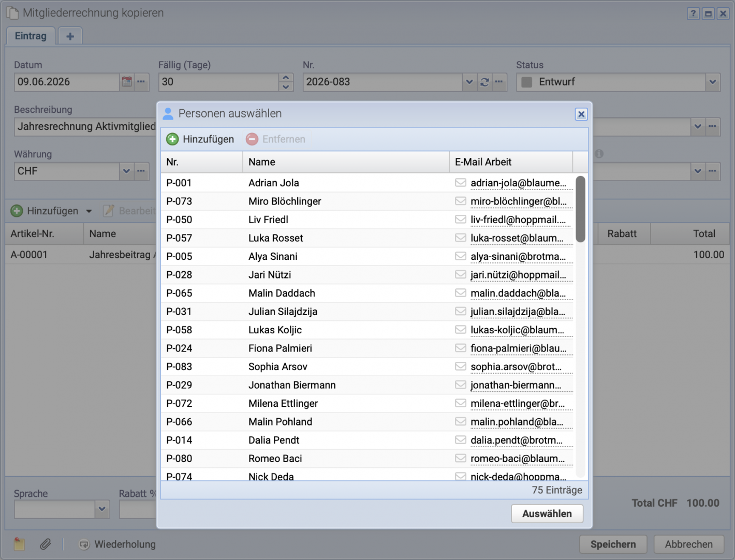Image resolution: width=735 pixels, height=560 pixels.
Task: Click mail icon for Sophia Arsov
Action: (460, 366)
